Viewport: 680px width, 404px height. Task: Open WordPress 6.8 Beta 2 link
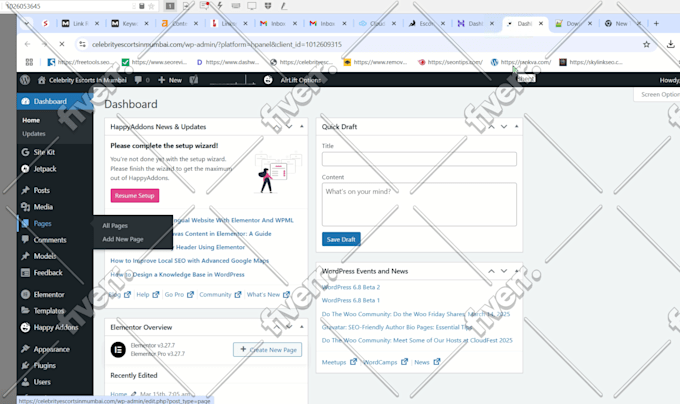[x=351, y=287]
